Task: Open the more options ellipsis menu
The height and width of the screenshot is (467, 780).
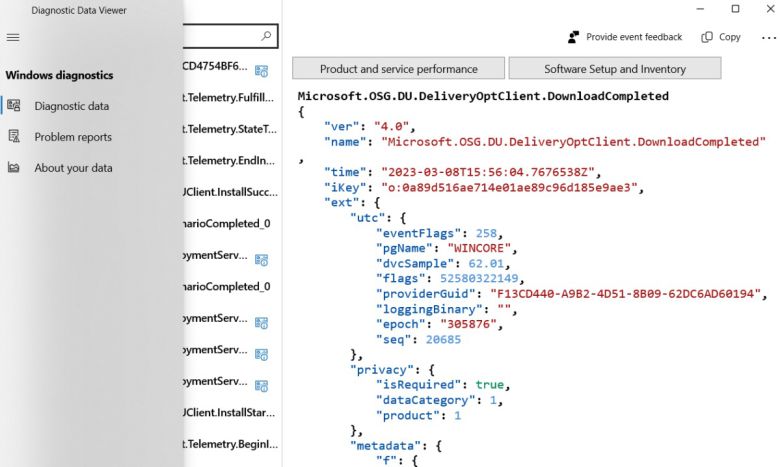Action: click(x=767, y=37)
